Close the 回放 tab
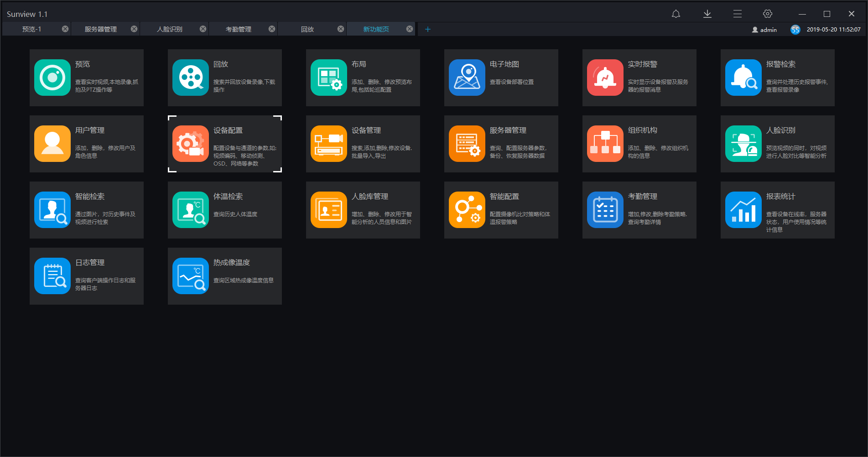 (x=341, y=29)
